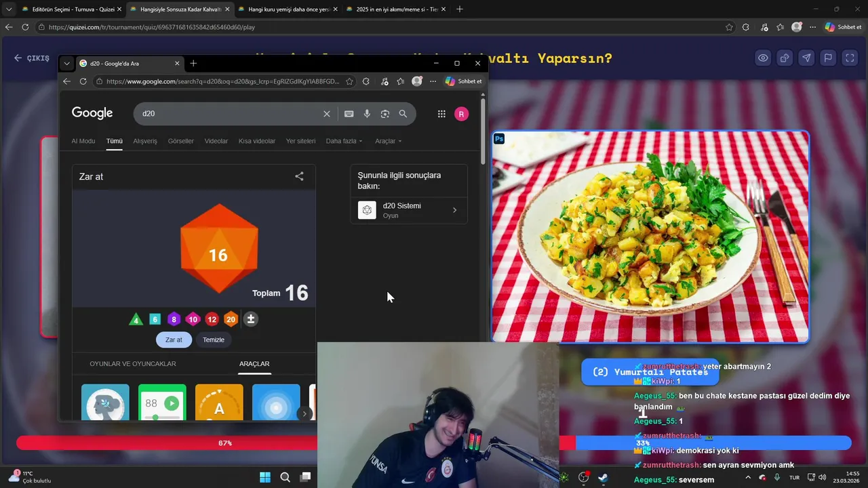Start voice search via microphone icon
Image resolution: width=868 pixels, height=488 pixels.
[x=367, y=114]
